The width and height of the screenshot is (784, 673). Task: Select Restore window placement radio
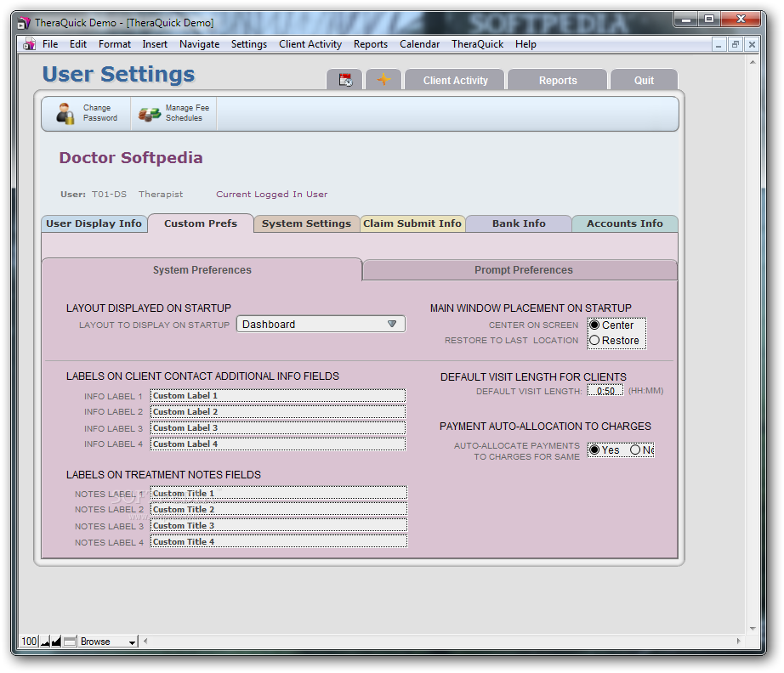(594, 340)
